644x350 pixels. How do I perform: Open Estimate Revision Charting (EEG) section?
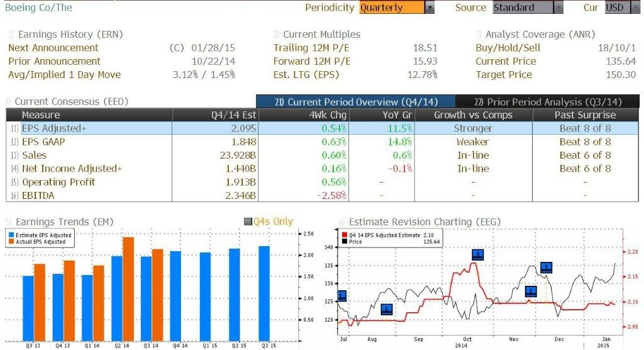pos(425,222)
